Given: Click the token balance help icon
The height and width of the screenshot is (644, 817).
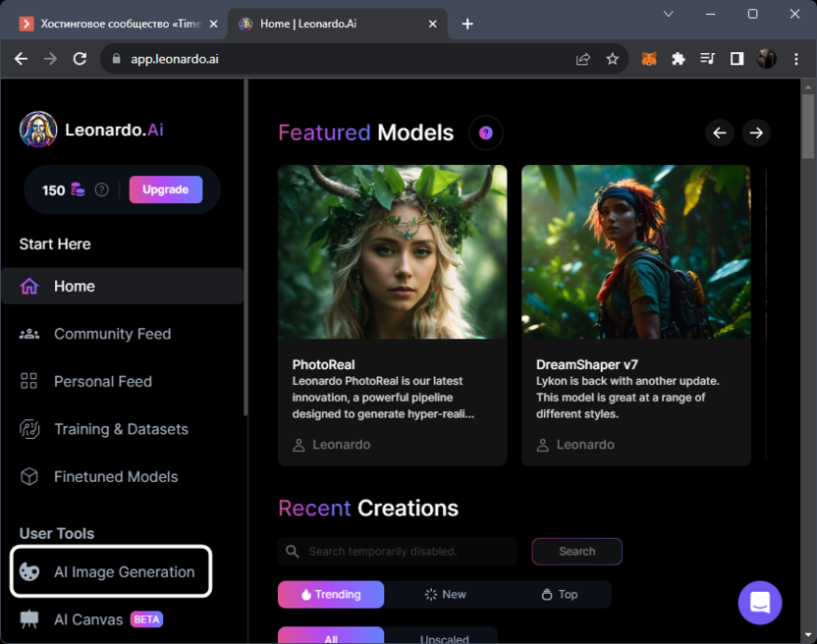Looking at the screenshot, I should click(101, 189).
